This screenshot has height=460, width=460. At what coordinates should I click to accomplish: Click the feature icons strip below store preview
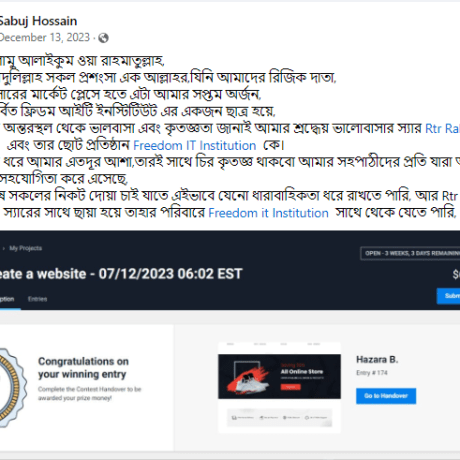(279, 417)
